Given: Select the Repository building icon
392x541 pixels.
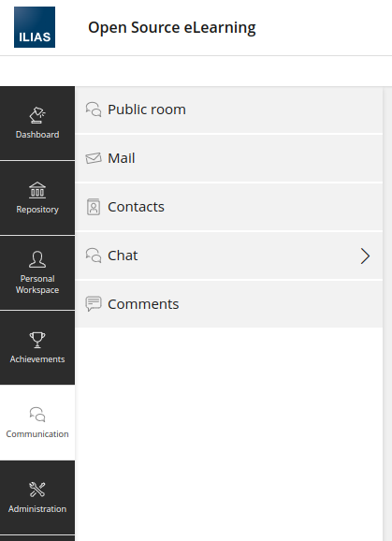Looking at the screenshot, I should tap(37, 190).
